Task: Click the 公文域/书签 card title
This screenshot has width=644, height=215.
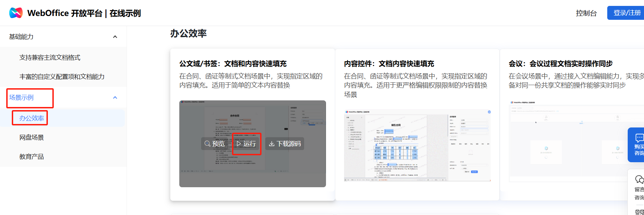Action: (233, 64)
